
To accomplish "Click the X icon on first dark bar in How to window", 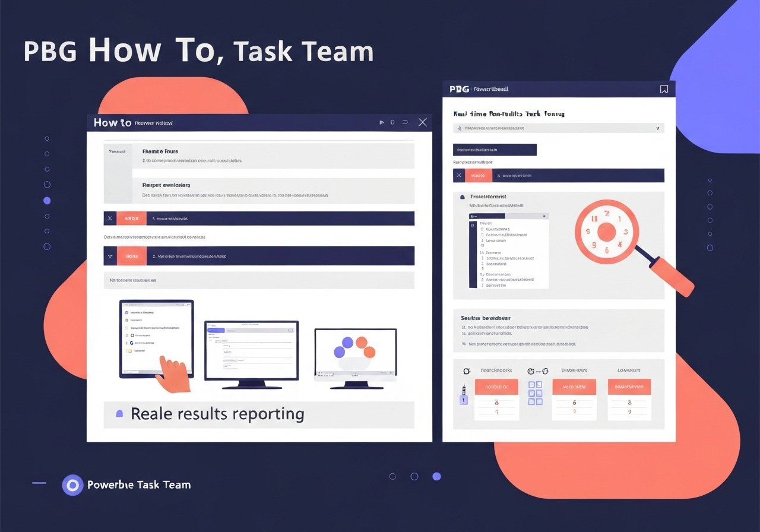I will (x=109, y=218).
